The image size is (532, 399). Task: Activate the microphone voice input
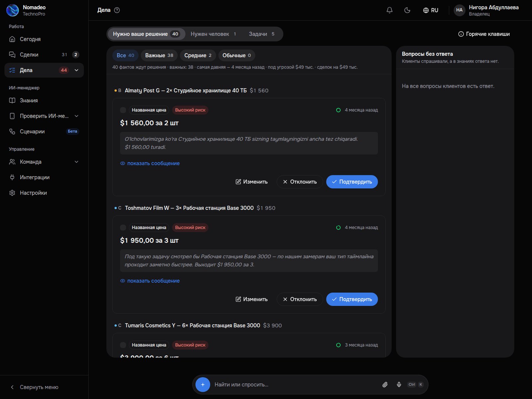[x=399, y=385]
